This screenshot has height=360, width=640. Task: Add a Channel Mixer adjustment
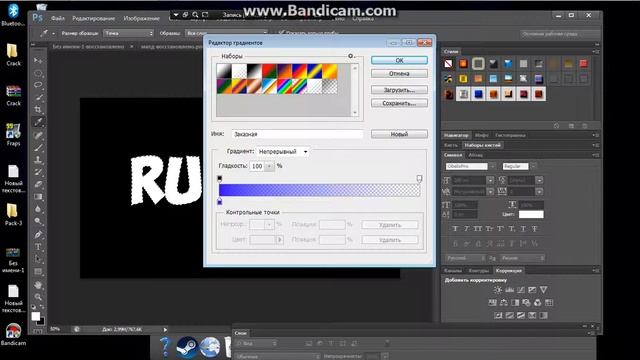tap(537, 302)
